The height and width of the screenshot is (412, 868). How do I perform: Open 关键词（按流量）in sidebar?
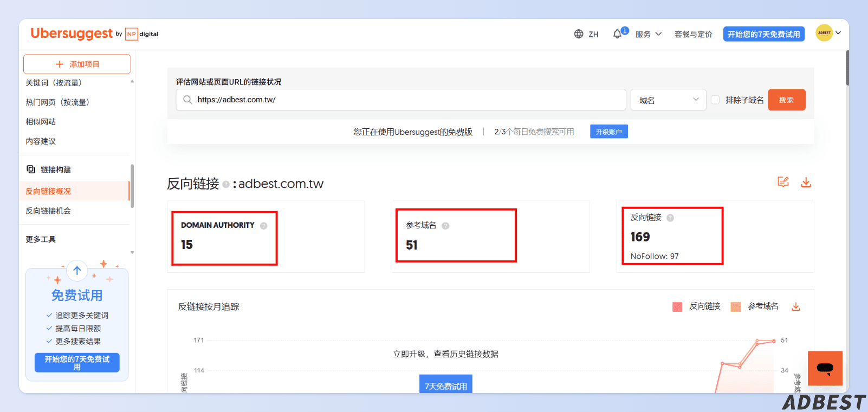click(x=54, y=83)
